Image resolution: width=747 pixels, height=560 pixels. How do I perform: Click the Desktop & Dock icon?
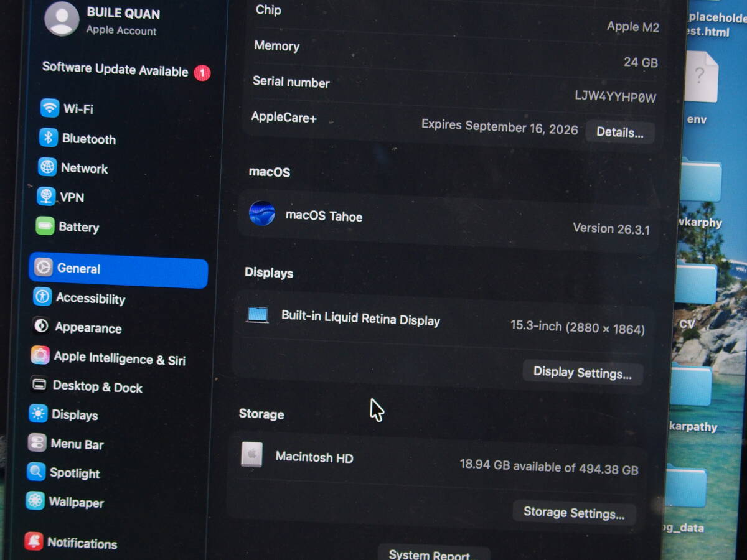(39, 385)
